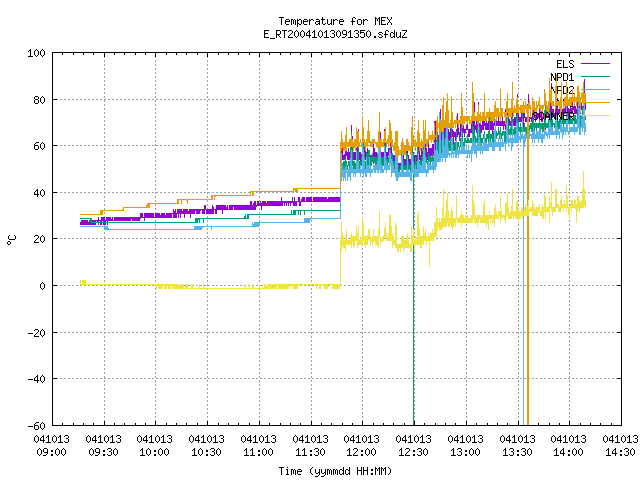This screenshot has height=480, width=640.
Task: Click the "11:00" x-axis time label
Action: click(x=258, y=452)
